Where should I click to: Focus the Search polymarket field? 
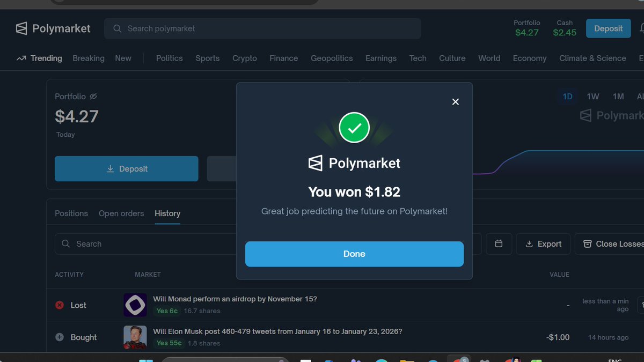coord(262,28)
